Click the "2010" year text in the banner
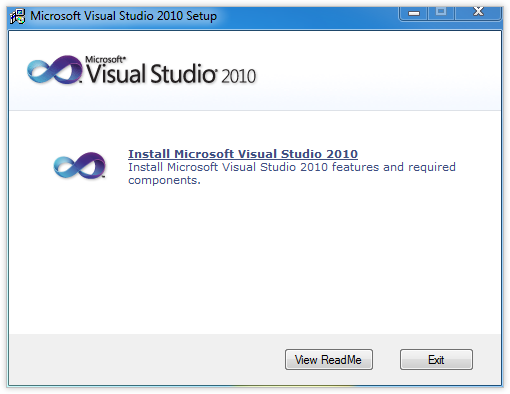This screenshot has height=394, width=510. [239, 76]
